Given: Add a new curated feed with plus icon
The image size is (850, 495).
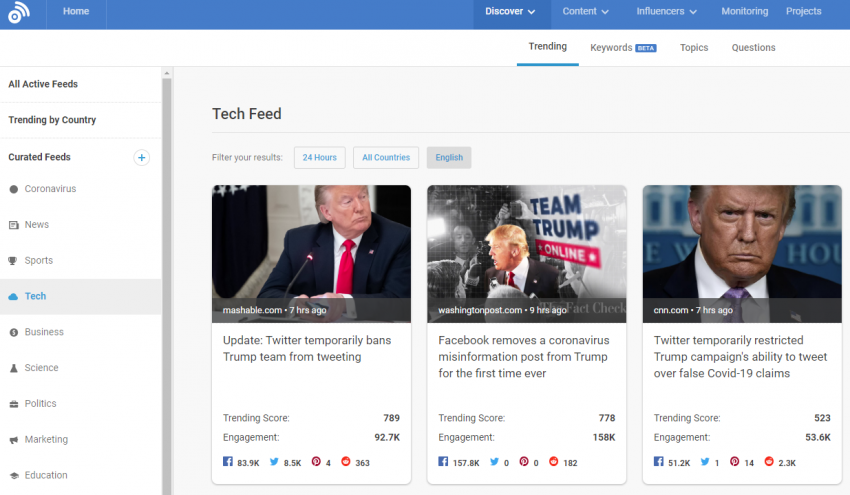Looking at the screenshot, I should pyautogui.click(x=141, y=157).
